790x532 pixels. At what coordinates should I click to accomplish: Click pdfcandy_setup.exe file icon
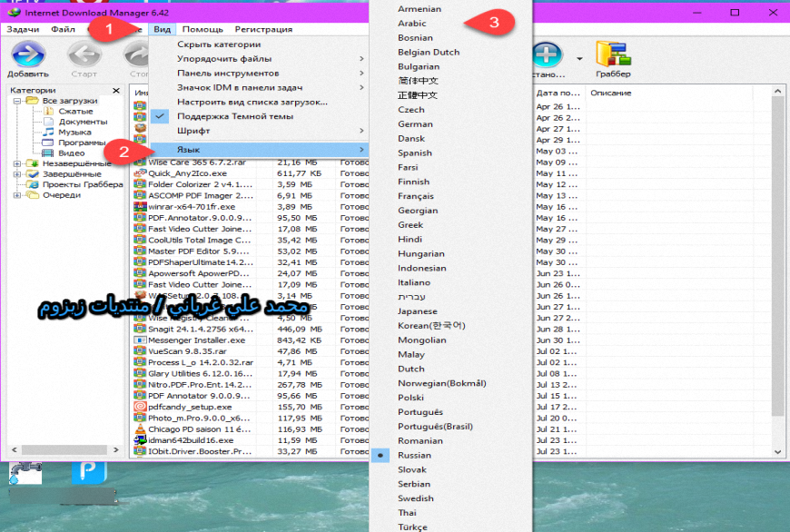coord(140,407)
